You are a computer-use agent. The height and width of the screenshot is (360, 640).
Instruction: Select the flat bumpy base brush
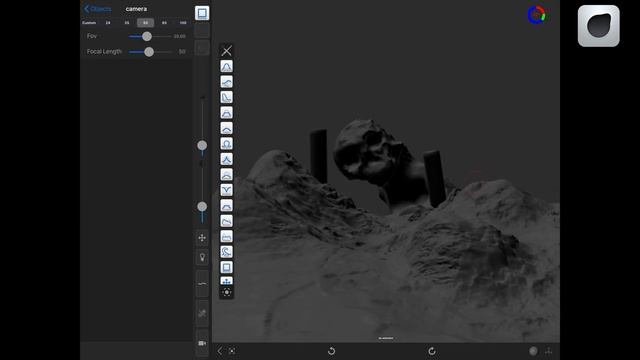coord(227,236)
